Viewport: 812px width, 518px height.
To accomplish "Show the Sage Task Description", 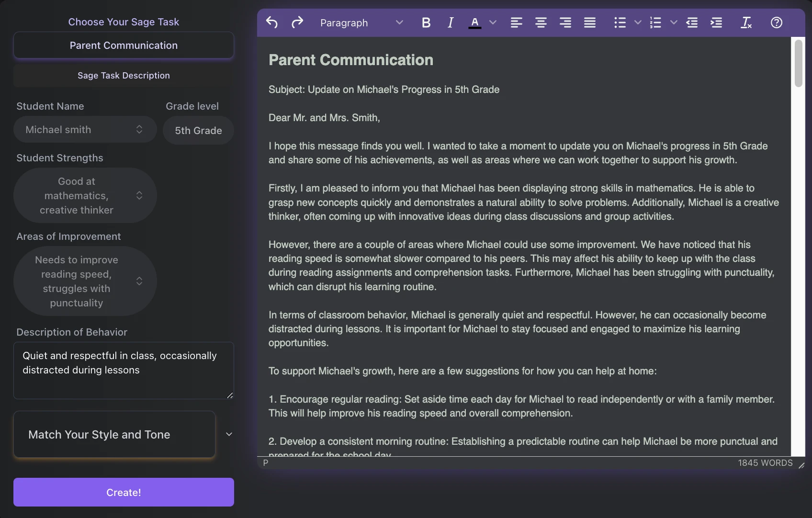I will point(124,76).
